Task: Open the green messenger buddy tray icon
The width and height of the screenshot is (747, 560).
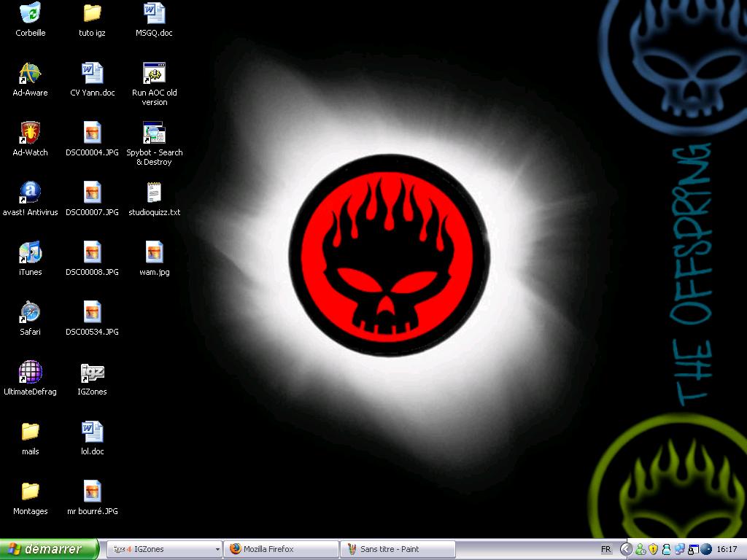Action: coord(640,549)
